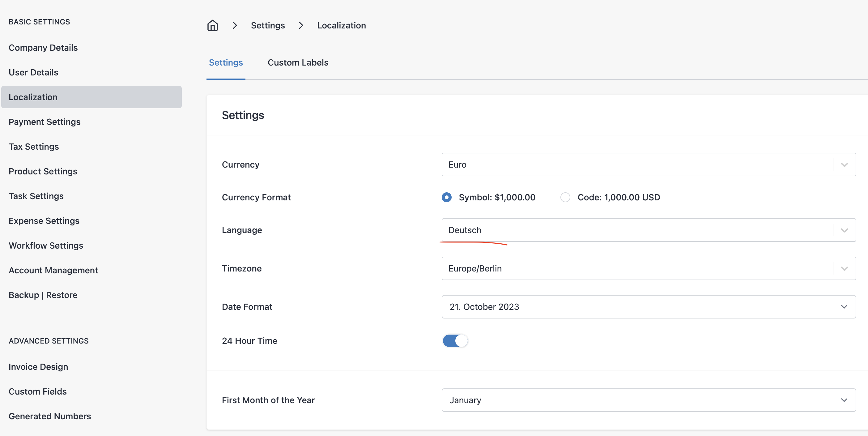The image size is (868, 436).
Task: Switch to the Custom Labels tab
Action: pyautogui.click(x=298, y=63)
